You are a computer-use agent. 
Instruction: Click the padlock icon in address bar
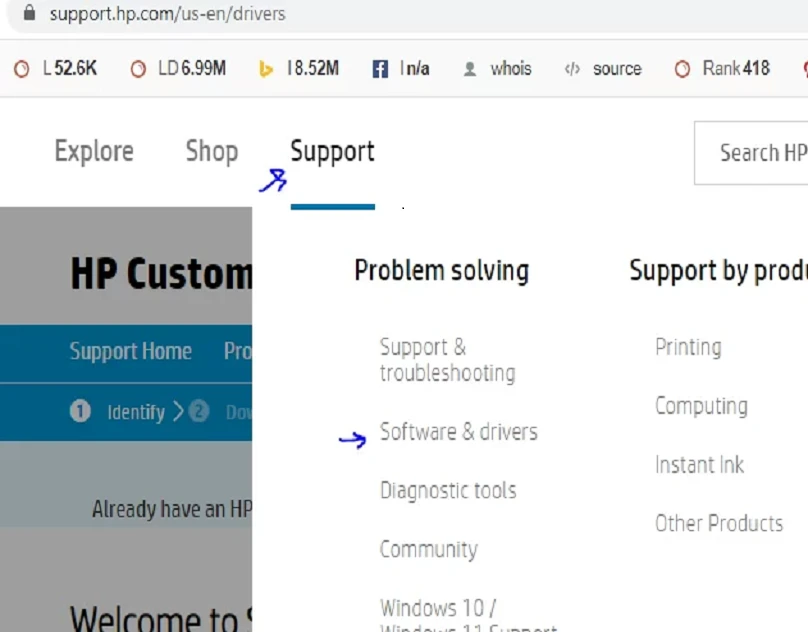tap(29, 14)
